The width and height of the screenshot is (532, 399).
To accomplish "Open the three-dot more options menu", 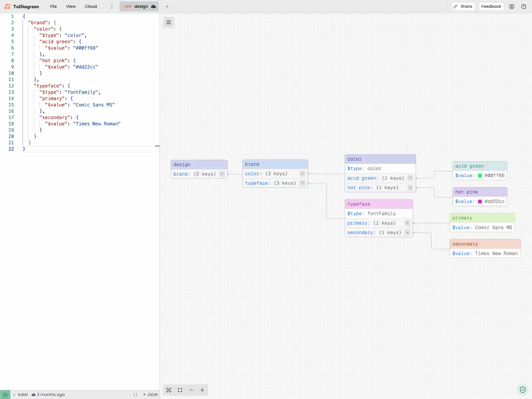I will coord(112,6).
